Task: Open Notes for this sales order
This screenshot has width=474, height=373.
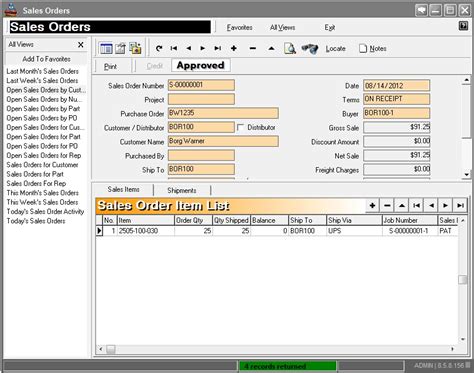Action: click(x=373, y=49)
